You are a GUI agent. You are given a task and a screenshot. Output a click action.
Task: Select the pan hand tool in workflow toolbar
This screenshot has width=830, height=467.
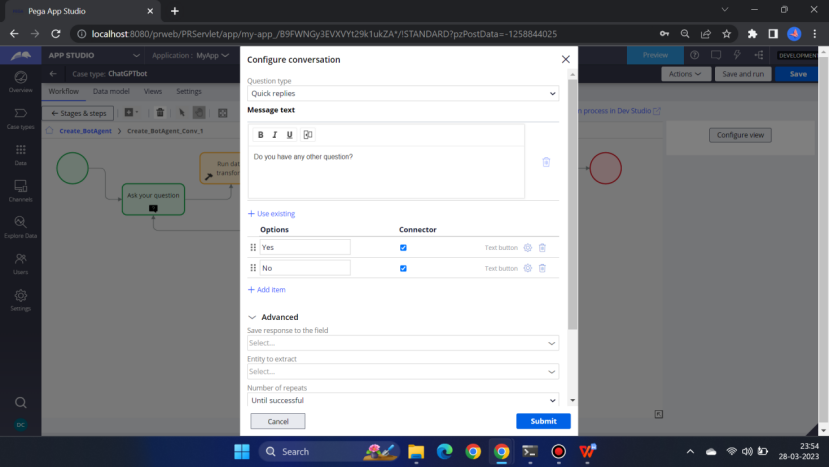pos(199,113)
